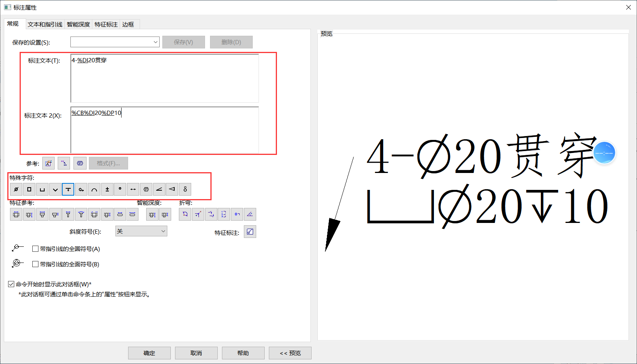The image size is (637, 364).
Task: Insert the counterbore symbol special character
Action: [42, 189]
